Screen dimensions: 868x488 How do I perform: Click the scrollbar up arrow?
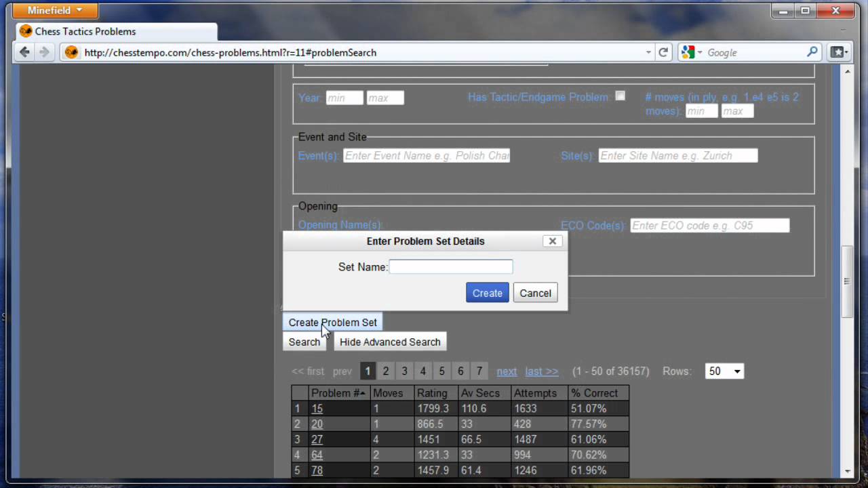tap(847, 70)
